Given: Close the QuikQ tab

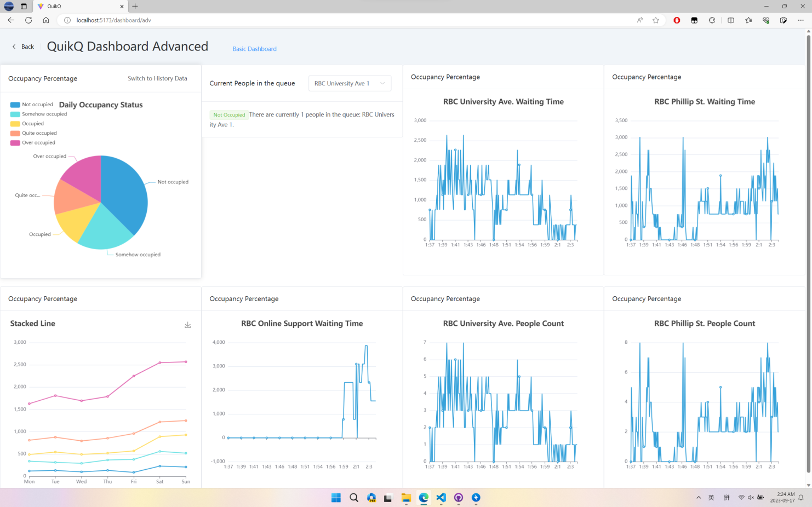Looking at the screenshot, I should (x=122, y=7).
